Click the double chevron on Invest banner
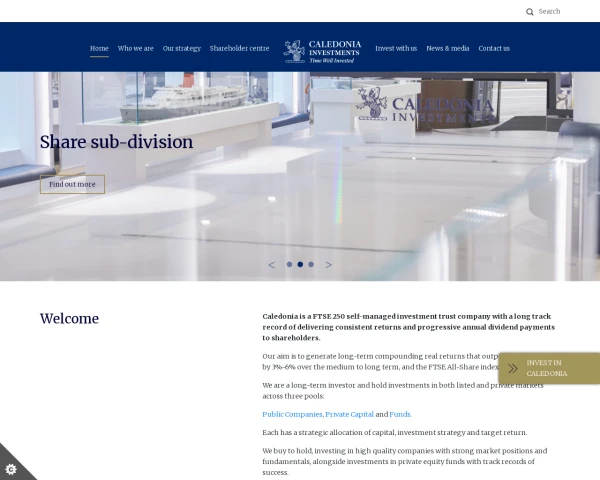The height and width of the screenshot is (480, 600). (513, 368)
